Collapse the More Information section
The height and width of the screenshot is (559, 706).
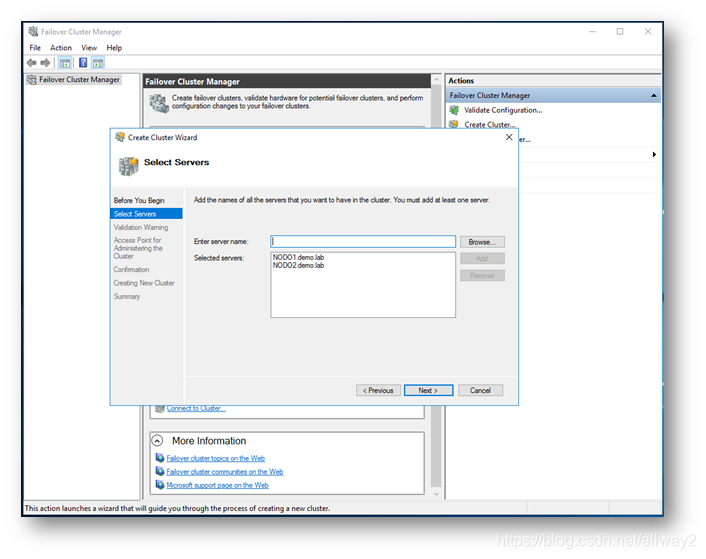157,440
